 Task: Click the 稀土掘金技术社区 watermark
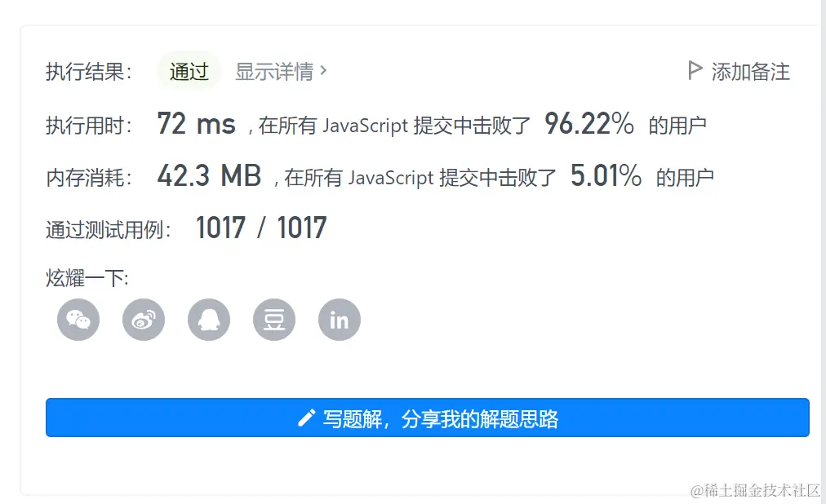pyautogui.click(x=756, y=490)
